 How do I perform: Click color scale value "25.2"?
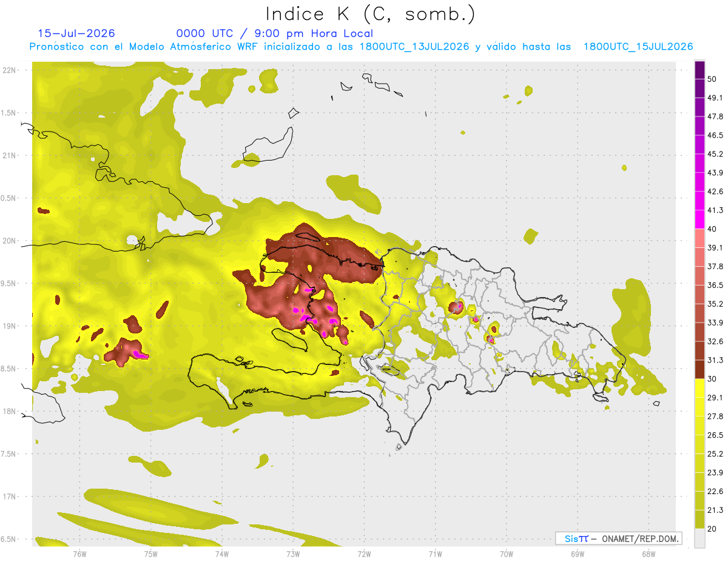[x=715, y=454]
